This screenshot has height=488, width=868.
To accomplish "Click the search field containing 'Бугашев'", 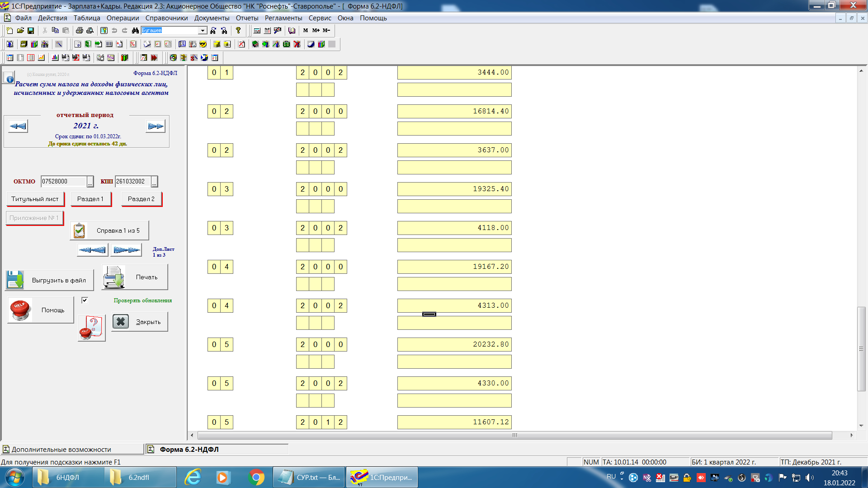I will (170, 31).
